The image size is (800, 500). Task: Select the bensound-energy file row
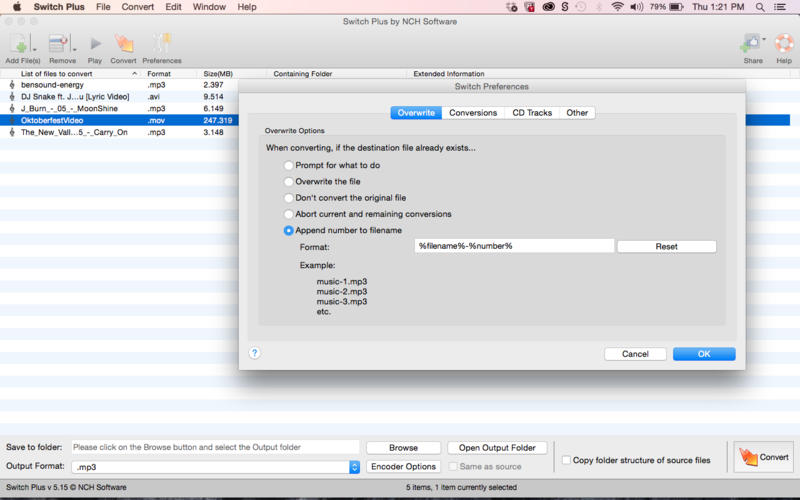point(119,85)
